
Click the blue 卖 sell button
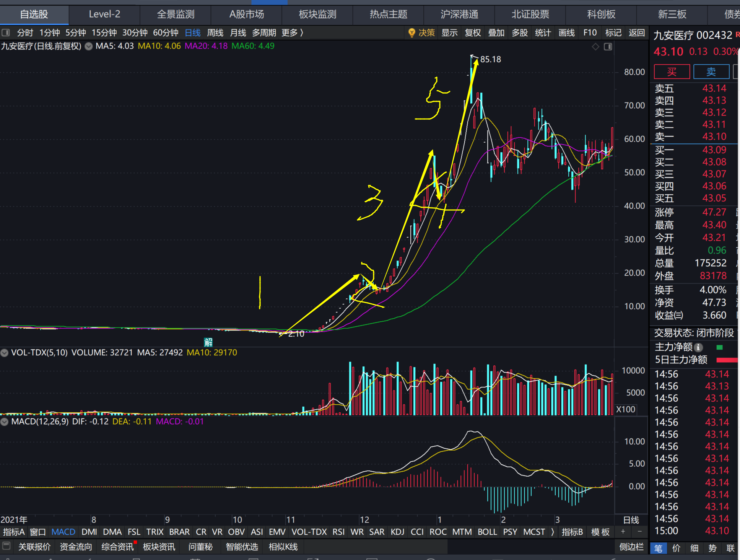point(711,72)
